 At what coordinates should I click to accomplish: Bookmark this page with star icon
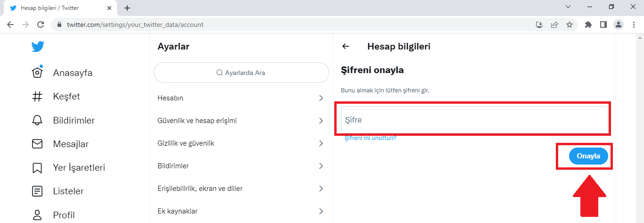(x=570, y=25)
